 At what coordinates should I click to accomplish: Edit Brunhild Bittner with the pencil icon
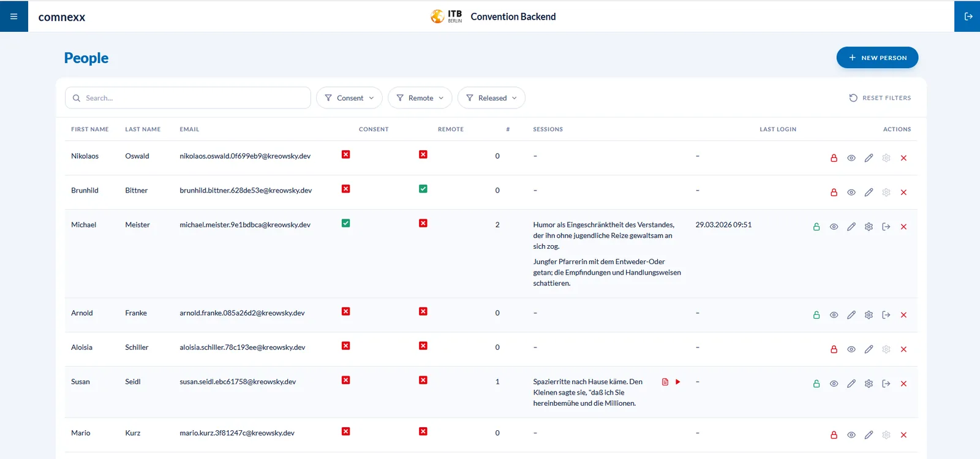click(869, 192)
